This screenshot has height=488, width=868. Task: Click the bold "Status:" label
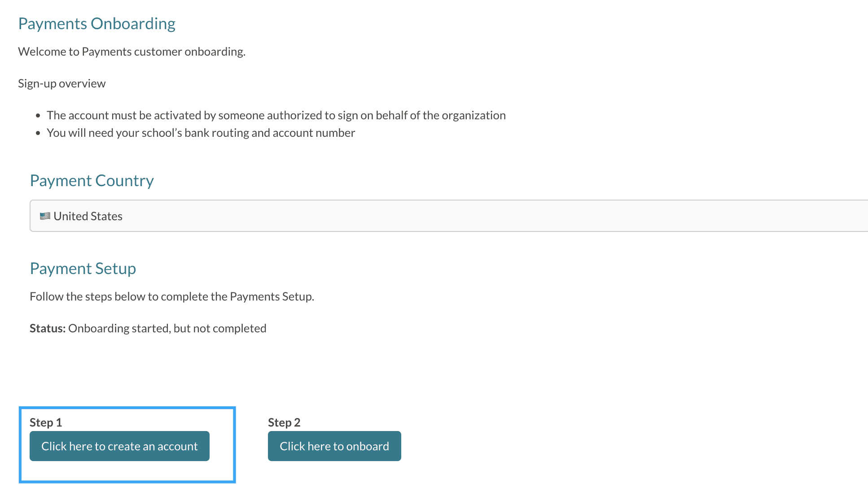click(48, 328)
